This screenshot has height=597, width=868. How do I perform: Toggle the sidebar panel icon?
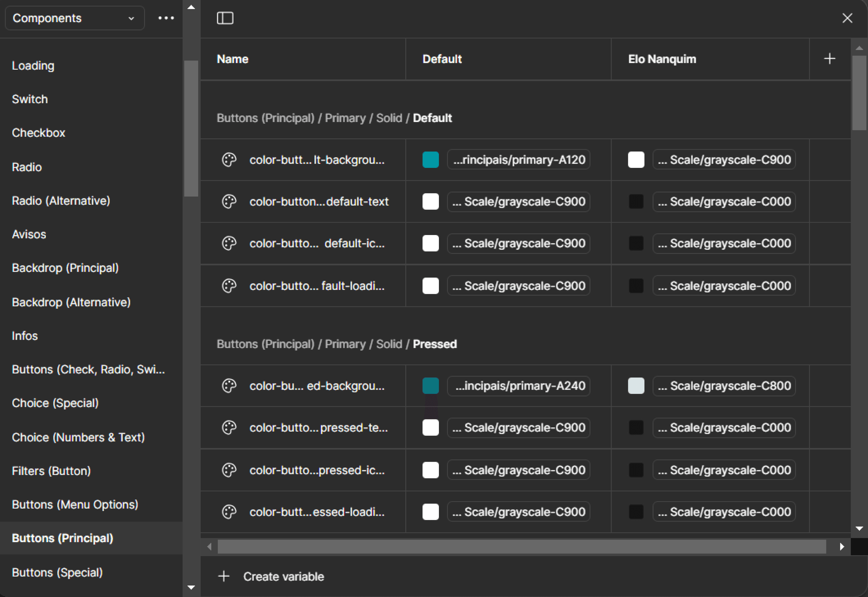(225, 18)
